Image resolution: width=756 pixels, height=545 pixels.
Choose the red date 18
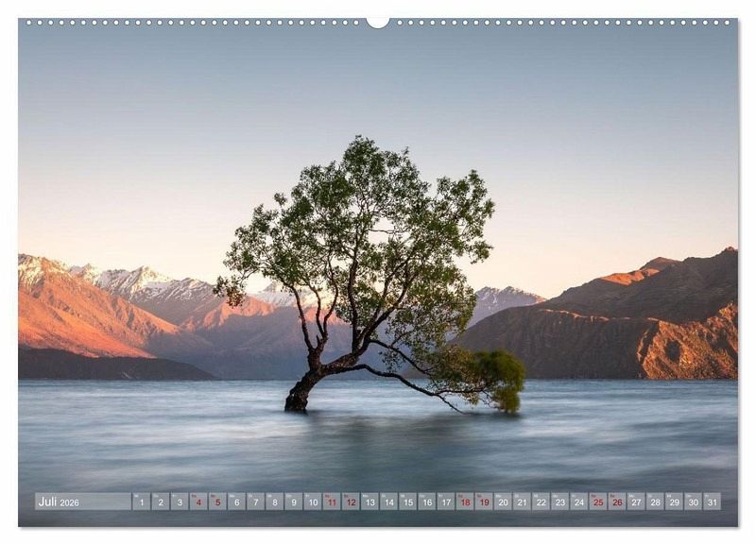465,502
